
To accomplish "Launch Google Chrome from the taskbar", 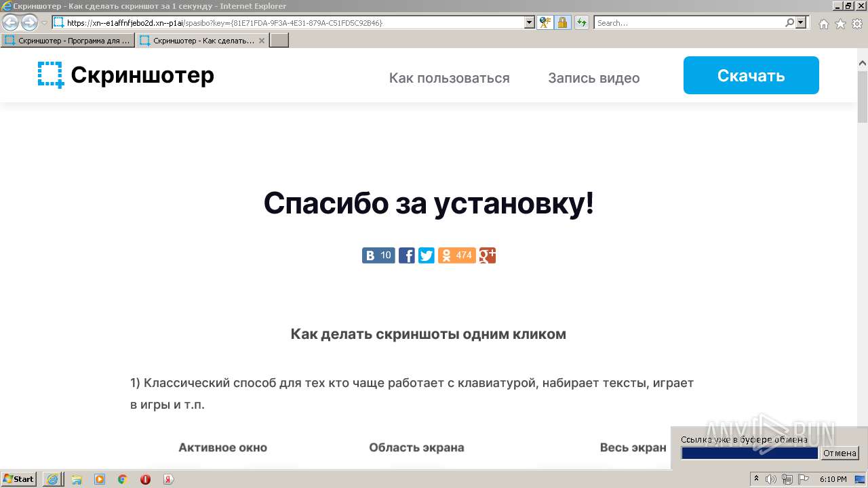I will click(x=123, y=479).
